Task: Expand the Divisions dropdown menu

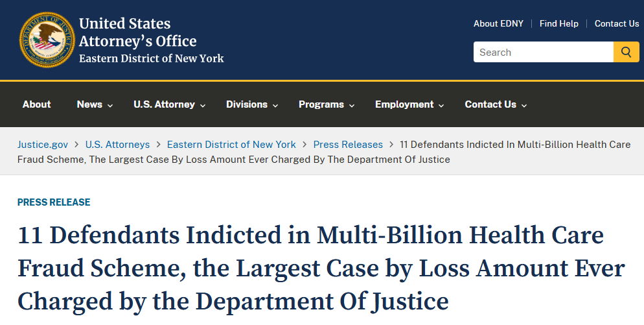Action: (252, 104)
